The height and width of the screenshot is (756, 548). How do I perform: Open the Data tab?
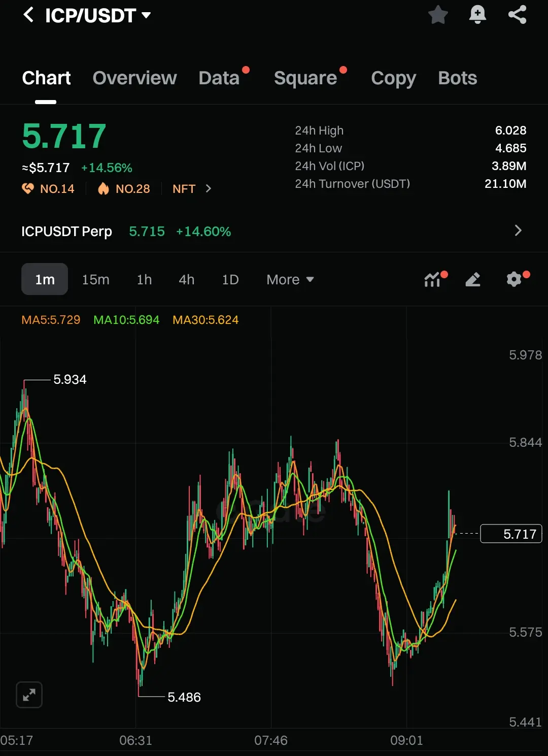[219, 78]
